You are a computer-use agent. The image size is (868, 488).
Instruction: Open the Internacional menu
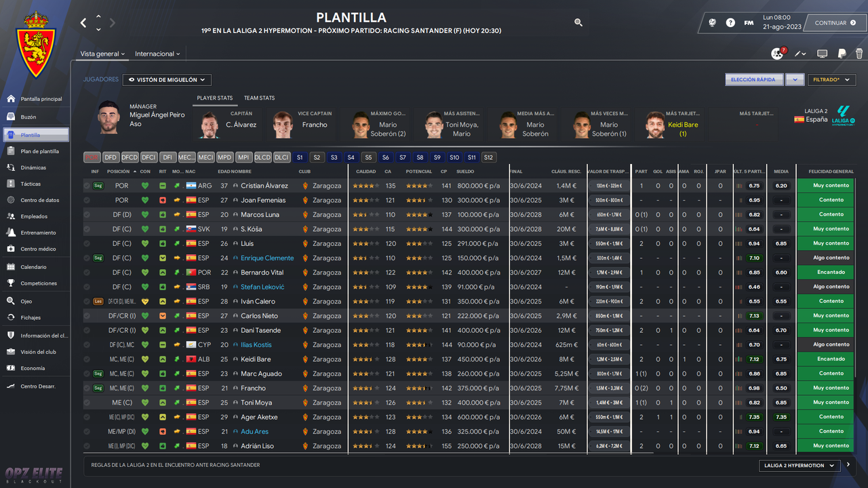pos(157,54)
